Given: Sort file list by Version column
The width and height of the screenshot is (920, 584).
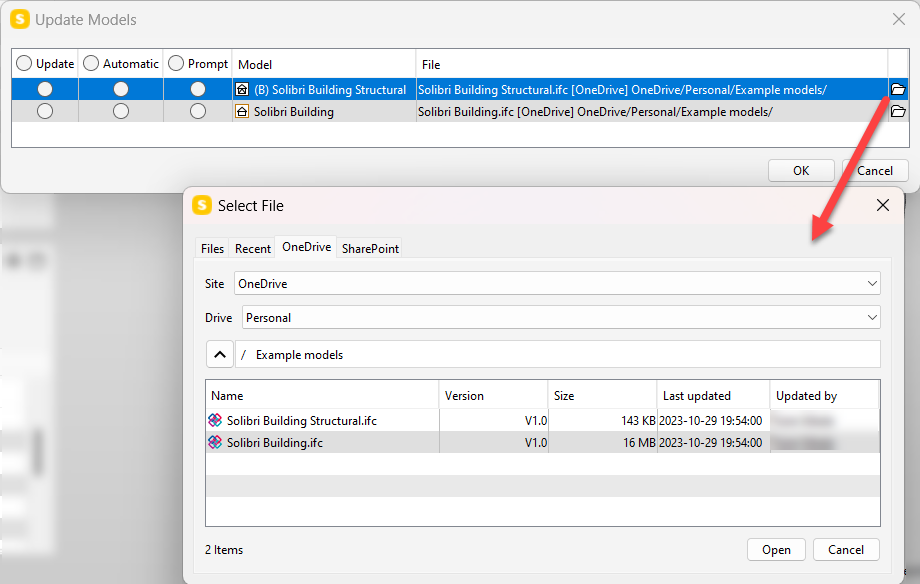Looking at the screenshot, I should click(493, 396).
